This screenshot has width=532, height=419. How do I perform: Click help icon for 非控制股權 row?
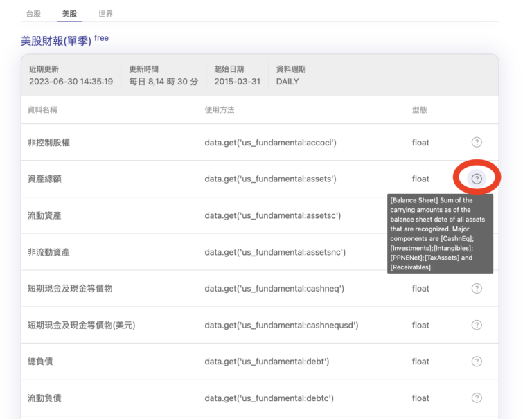click(477, 142)
